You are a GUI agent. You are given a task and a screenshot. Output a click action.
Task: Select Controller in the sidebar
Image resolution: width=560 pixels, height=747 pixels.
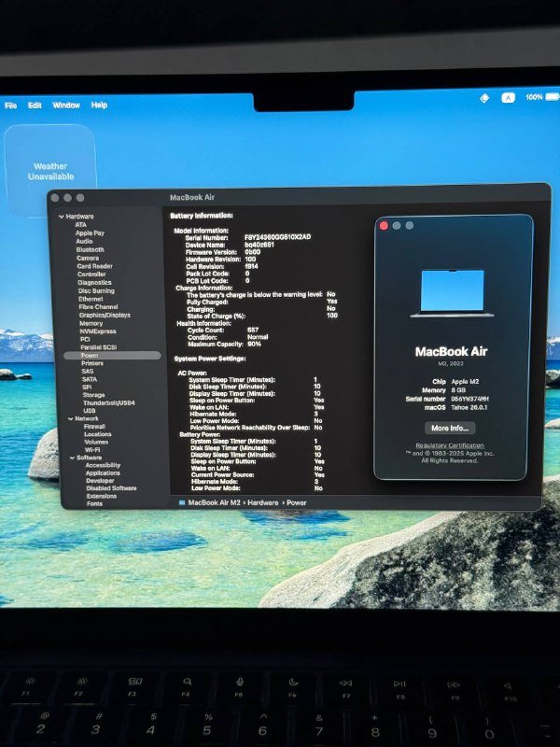pos(91,275)
